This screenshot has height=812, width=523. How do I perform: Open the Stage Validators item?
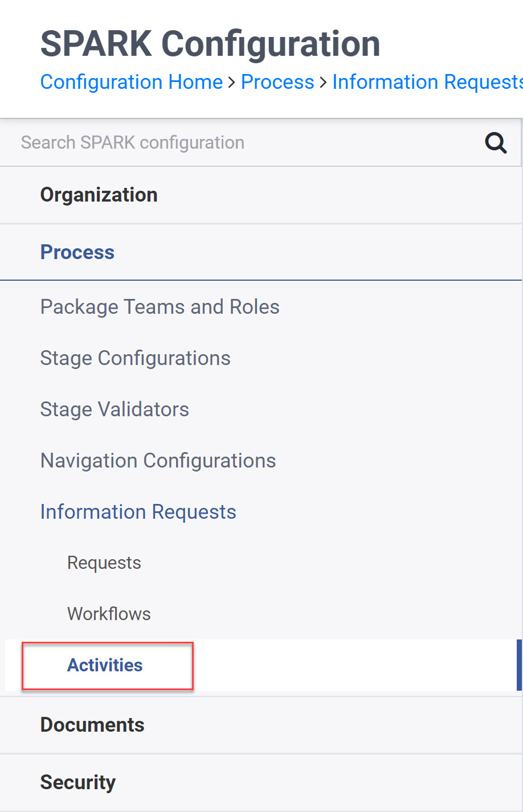tap(115, 409)
